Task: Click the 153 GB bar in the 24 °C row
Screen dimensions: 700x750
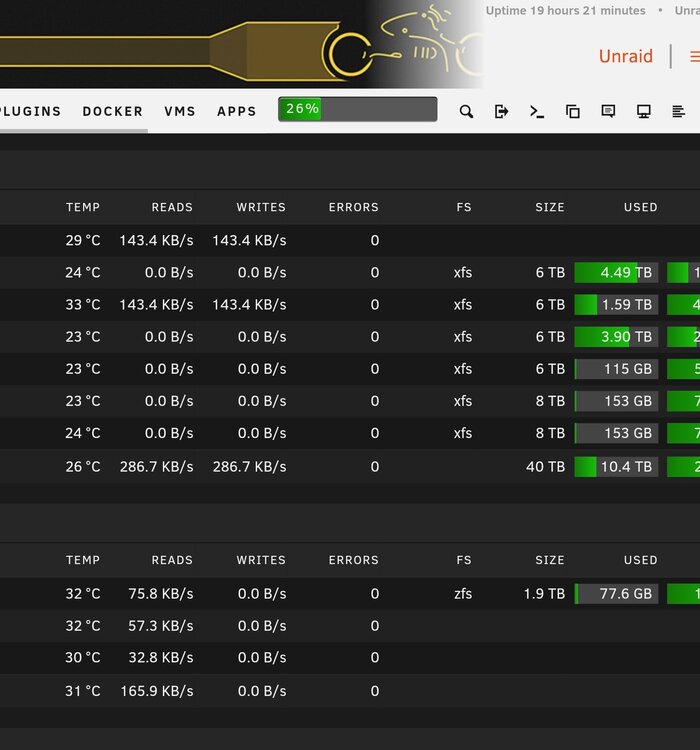Action: coord(616,433)
